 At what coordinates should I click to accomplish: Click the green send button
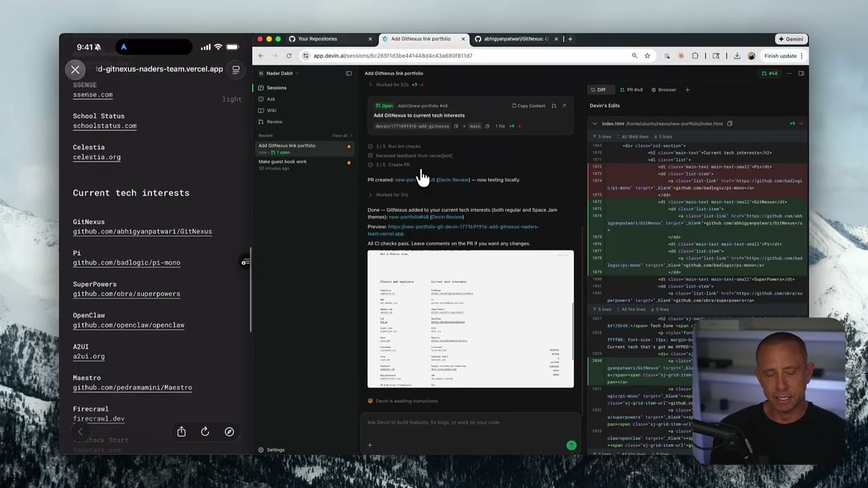[x=571, y=445]
